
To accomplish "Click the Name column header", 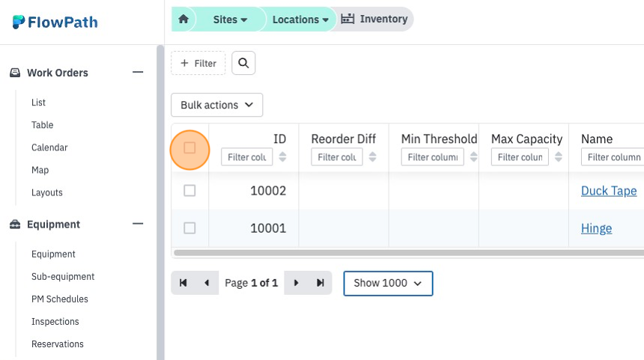I will (x=597, y=138).
